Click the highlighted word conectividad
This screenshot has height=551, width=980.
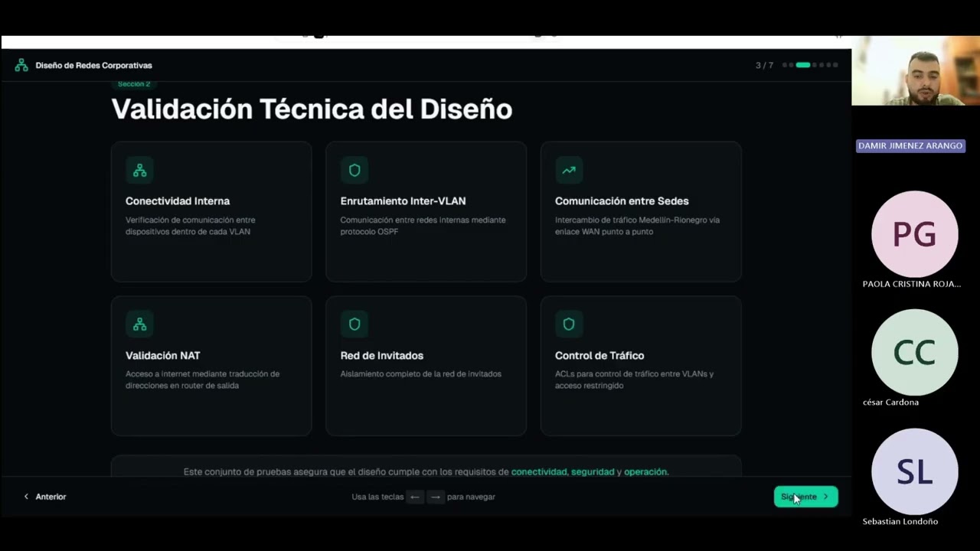coord(539,472)
